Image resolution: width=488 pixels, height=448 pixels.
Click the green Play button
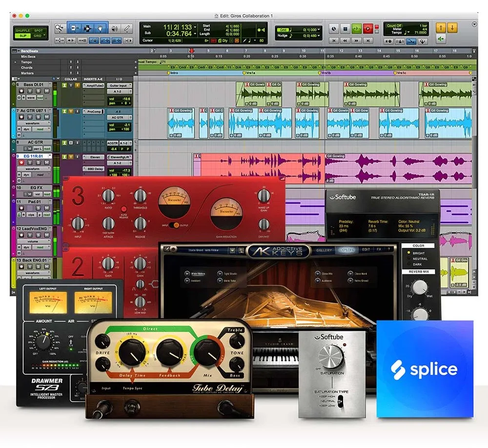tap(356, 29)
